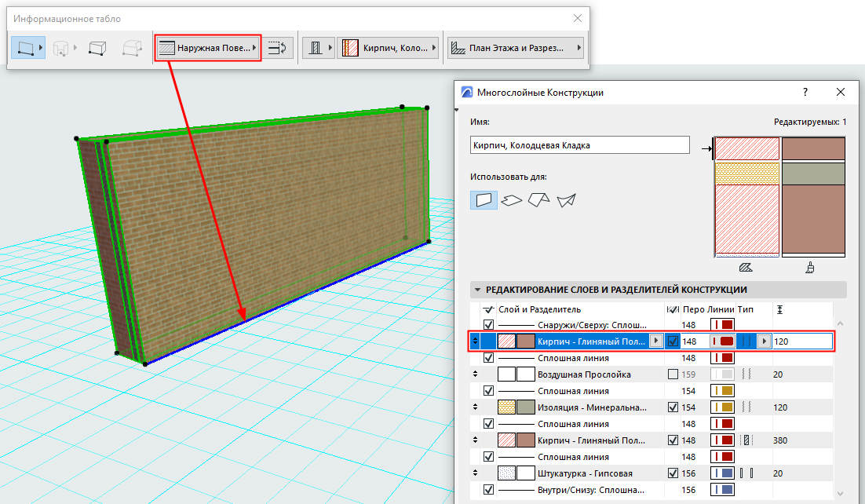Toggle end-line checkbox of the 380 brick layer

673,440
